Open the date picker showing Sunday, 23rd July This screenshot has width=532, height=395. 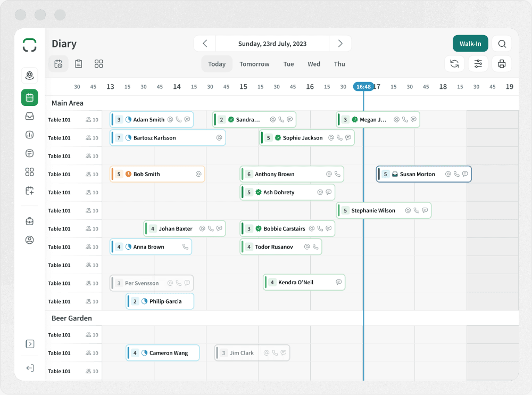pos(272,44)
